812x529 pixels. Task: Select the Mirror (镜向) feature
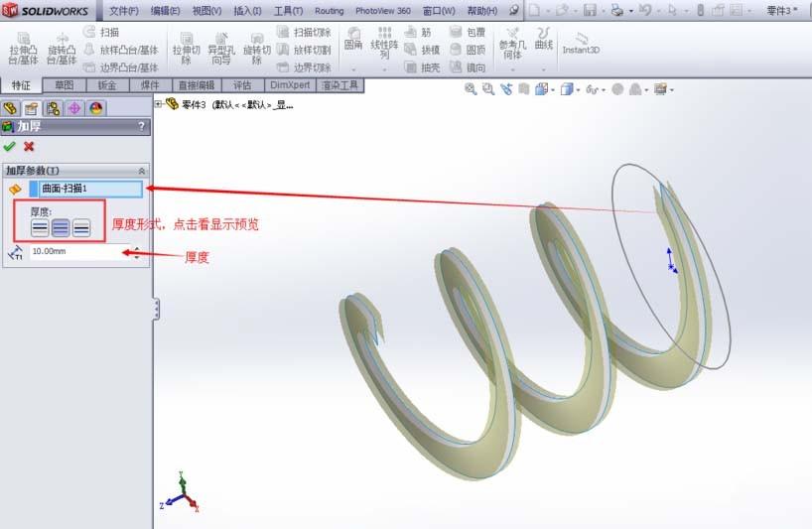pos(468,67)
